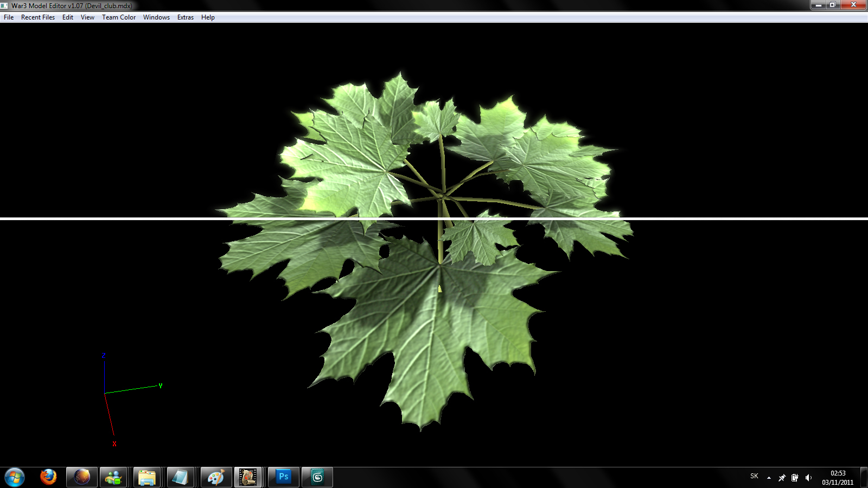
Task: Open the clock showing 02:53
Action: [x=838, y=478]
